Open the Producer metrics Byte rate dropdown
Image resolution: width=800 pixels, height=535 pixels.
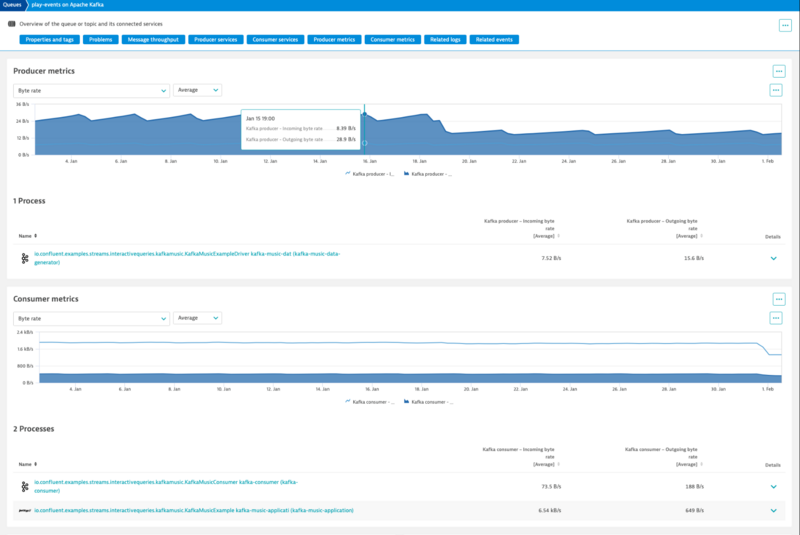pyautogui.click(x=91, y=90)
